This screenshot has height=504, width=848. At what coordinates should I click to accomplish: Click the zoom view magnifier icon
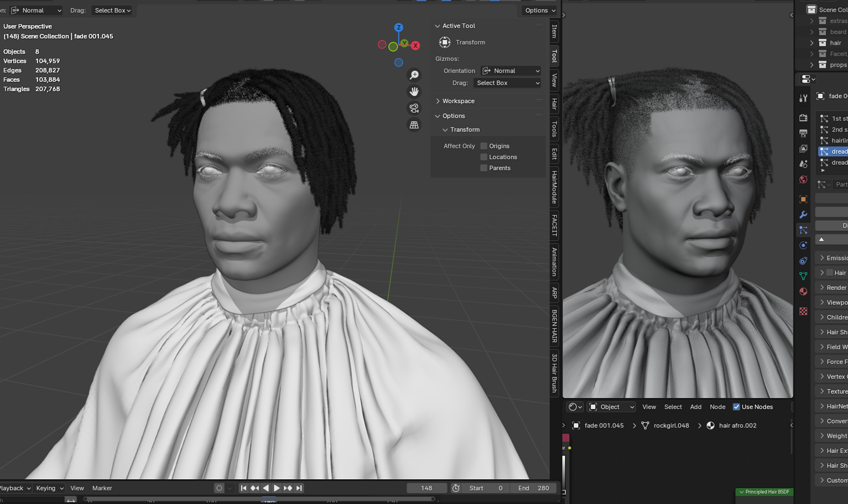click(x=414, y=75)
